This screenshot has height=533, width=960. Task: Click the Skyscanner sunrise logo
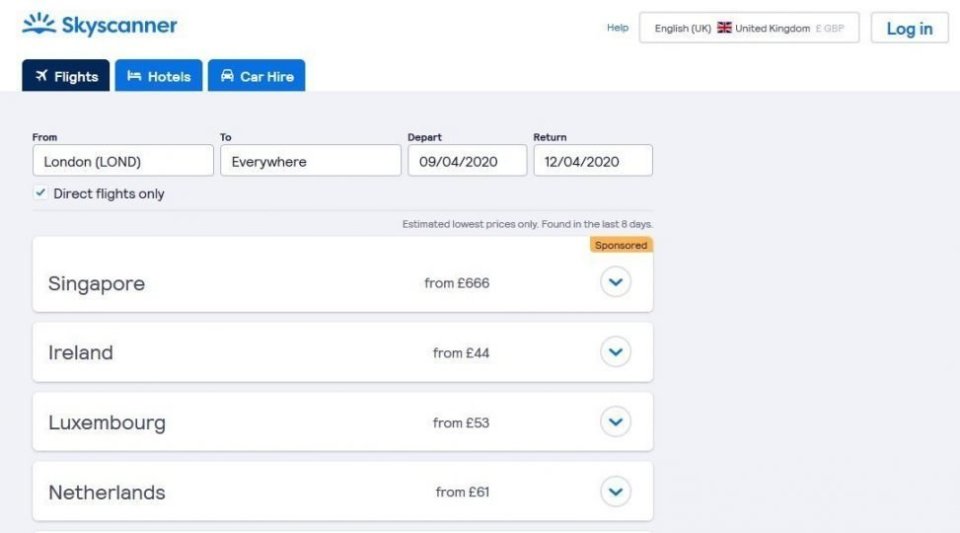(38, 24)
